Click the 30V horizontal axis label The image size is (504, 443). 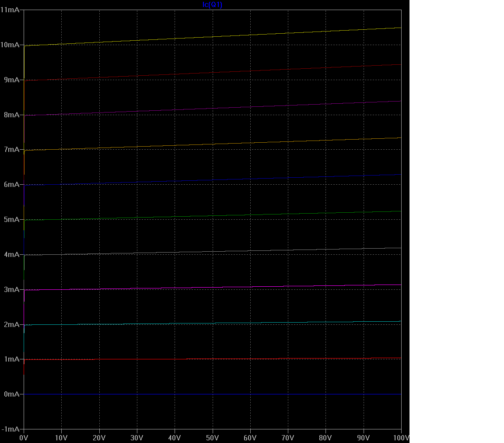(x=137, y=438)
